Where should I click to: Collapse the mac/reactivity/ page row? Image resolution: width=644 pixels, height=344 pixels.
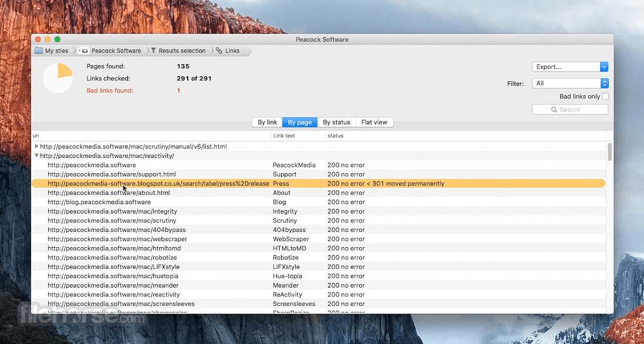click(x=36, y=156)
